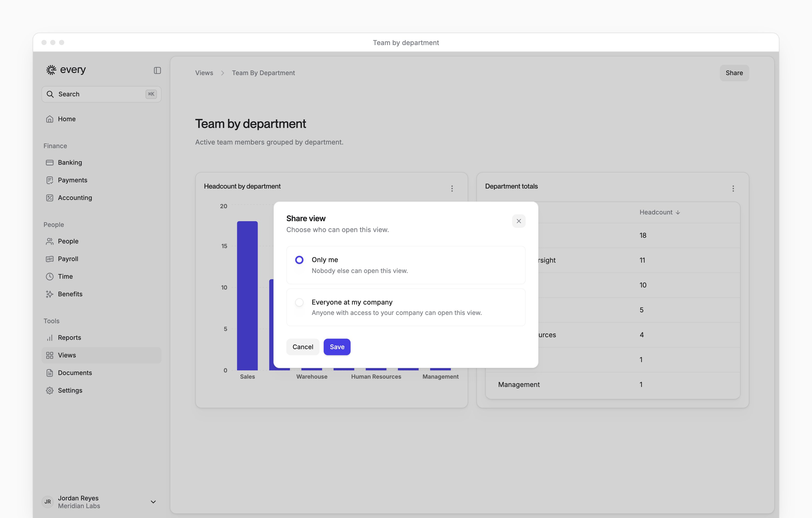Collapse sidebar with panel toggle icon
The width and height of the screenshot is (812, 518).
[157, 70]
